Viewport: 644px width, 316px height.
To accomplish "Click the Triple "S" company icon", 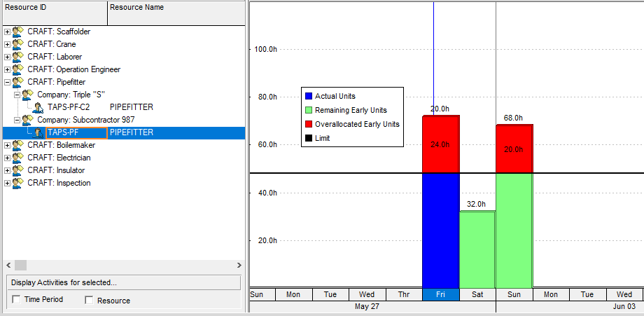I will [28, 95].
